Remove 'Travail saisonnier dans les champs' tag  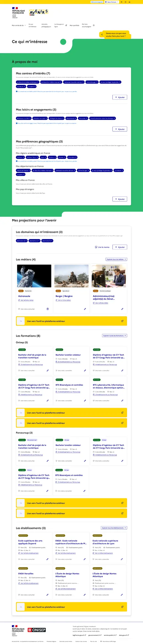(114, 118)
